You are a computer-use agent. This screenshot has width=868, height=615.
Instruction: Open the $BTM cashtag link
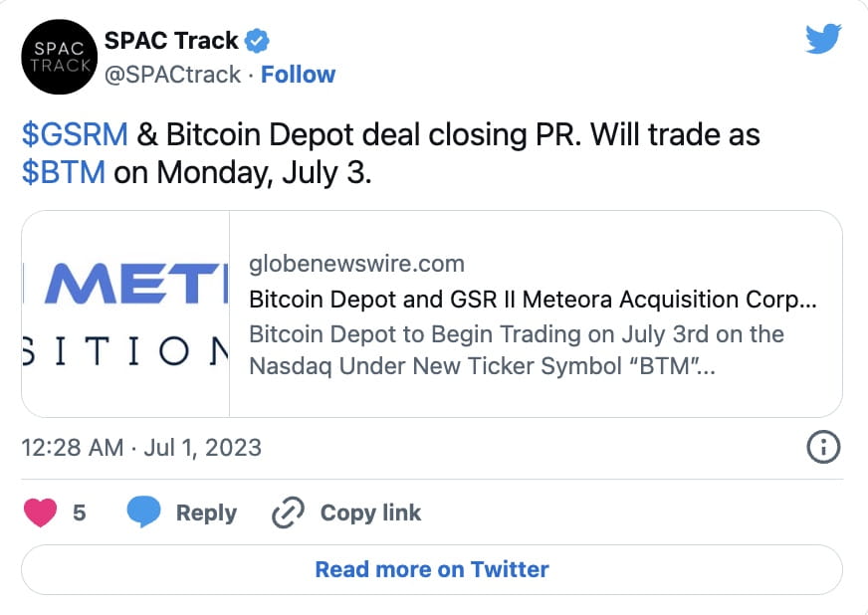pyautogui.click(x=64, y=172)
